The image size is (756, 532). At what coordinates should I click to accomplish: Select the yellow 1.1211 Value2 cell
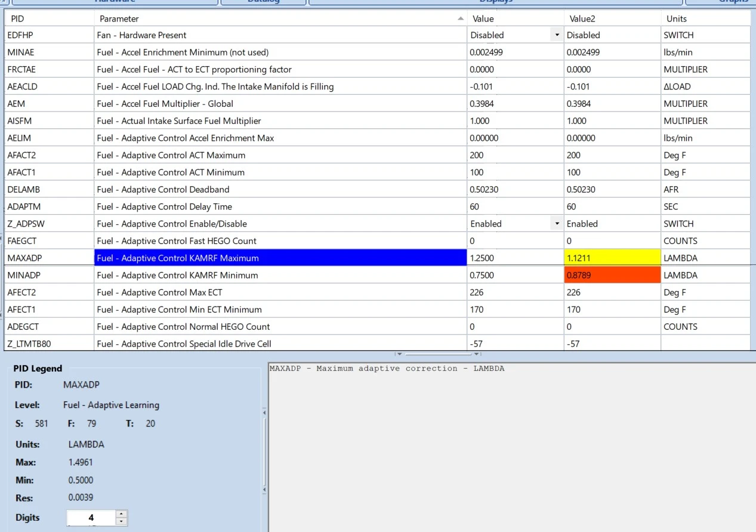click(x=612, y=258)
